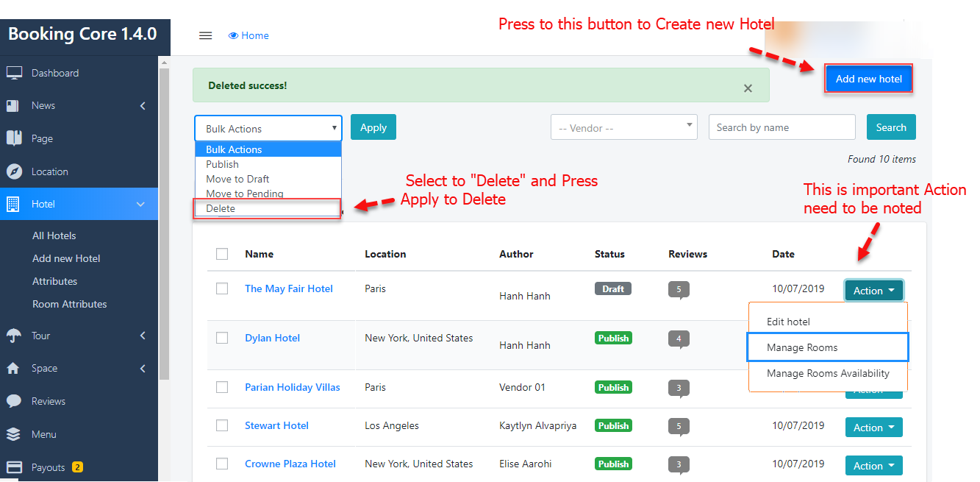This screenshot has height=482, width=980.
Task: Click the Location compass icon
Action: [14, 171]
